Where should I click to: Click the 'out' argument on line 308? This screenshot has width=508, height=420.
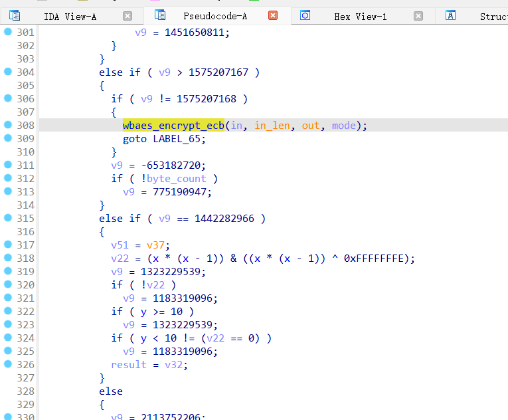[311, 125]
